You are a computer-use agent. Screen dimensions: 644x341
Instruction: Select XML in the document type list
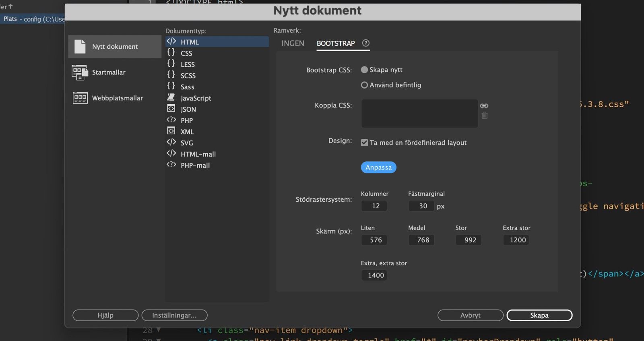[217, 132]
